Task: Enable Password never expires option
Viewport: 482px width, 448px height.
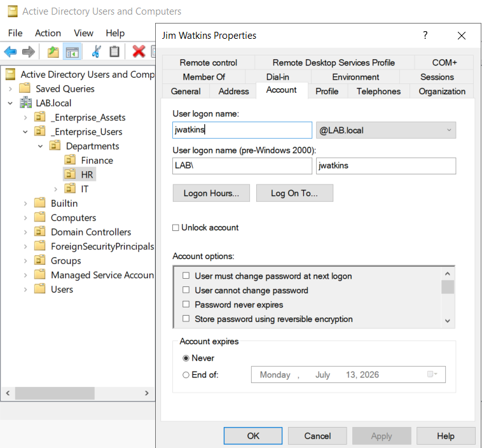Action: pos(186,304)
